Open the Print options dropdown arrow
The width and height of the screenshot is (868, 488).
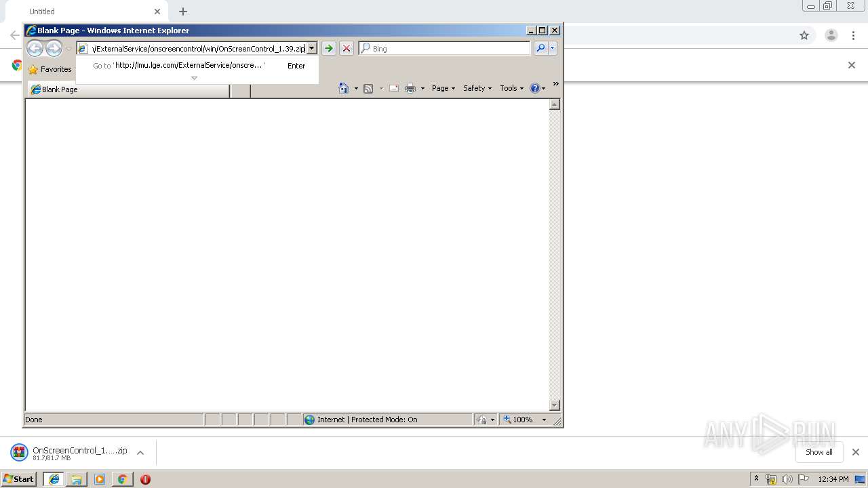tap(422, 88)
